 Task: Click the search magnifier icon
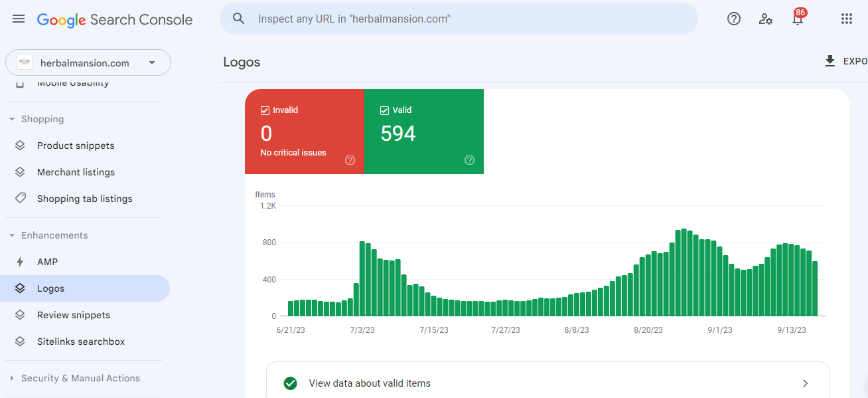click(x=239, y=19)
